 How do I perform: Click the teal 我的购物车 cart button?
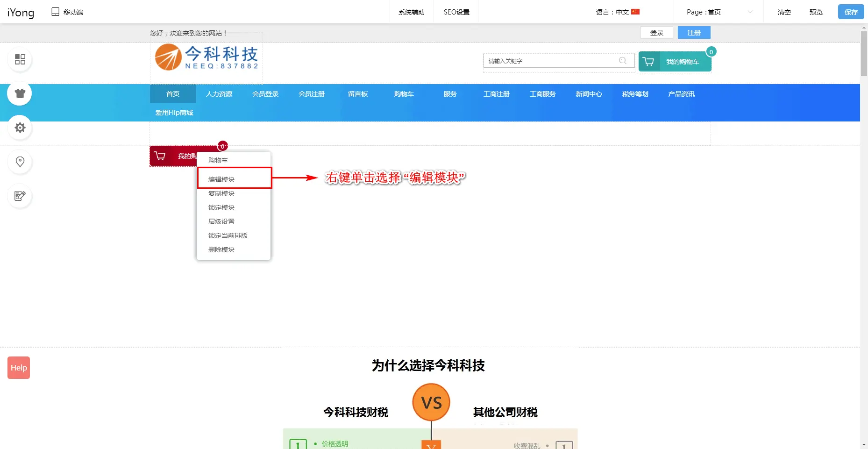click(x=675, y=62)
